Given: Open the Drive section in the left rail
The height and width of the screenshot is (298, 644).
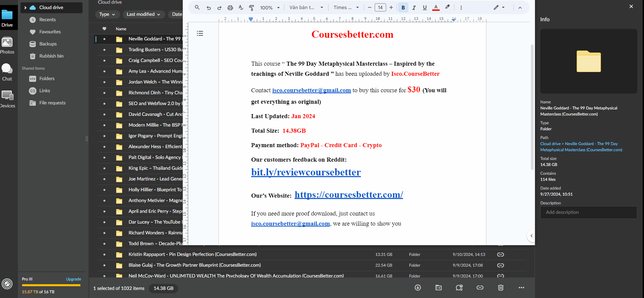Looking at the screenshot, I should pyautogui.click(x=7, y=18).
